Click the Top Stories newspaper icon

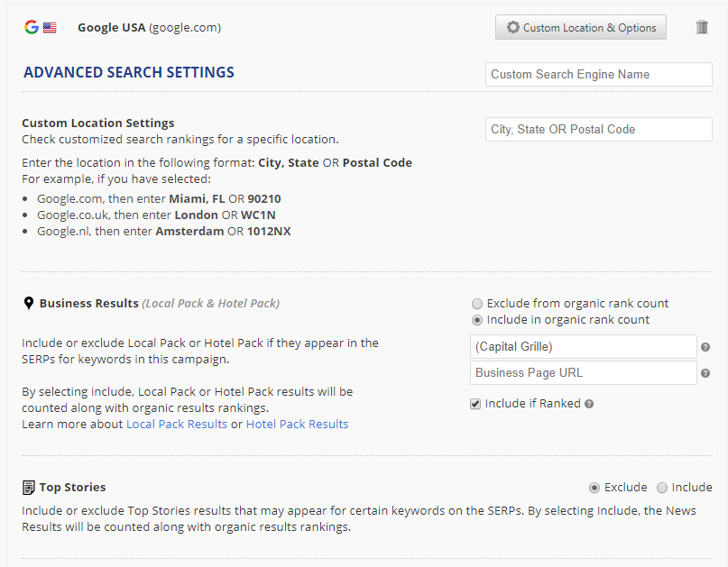[x=29, y=488]
